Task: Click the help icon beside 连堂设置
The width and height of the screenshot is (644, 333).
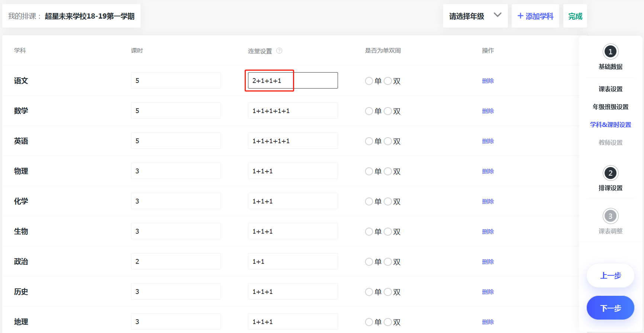Action: click(279, 51)
